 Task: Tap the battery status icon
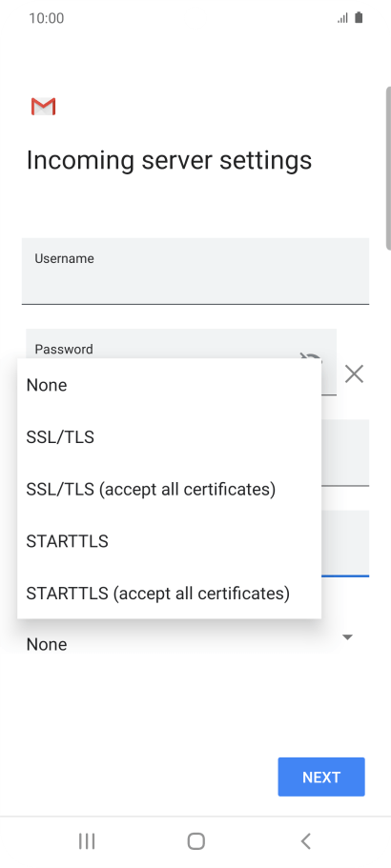pyautogui.click(x=359, y=18)
